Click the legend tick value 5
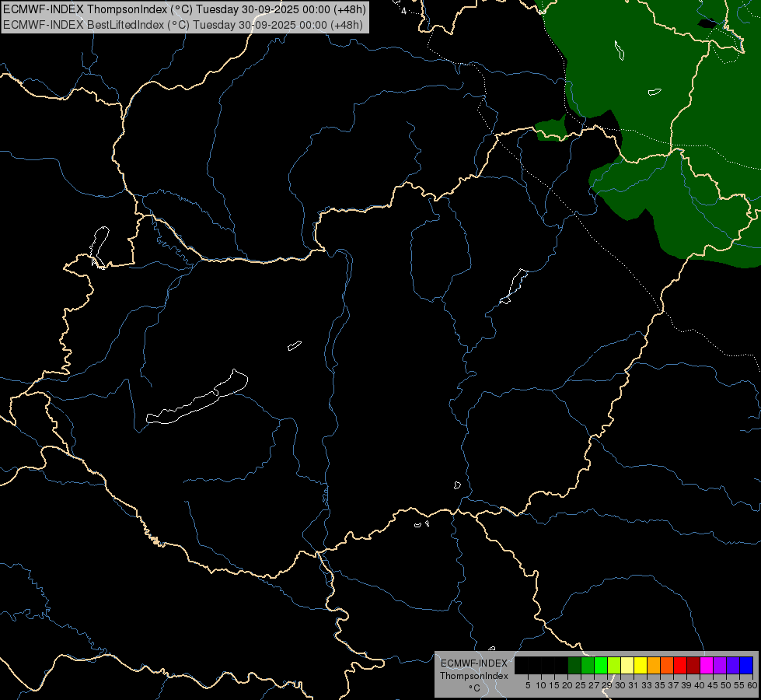The image size is (761, 700). (528, 685)
